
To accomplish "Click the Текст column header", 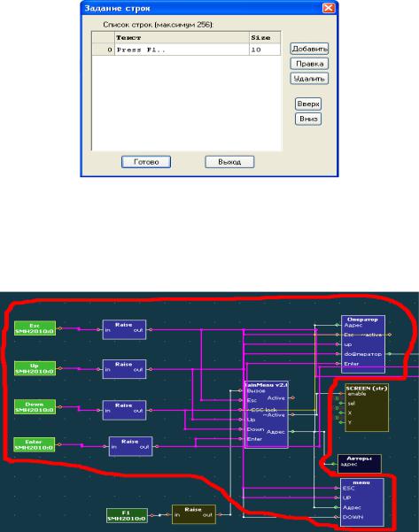I will pyautogui.click(x=182, y=38).
